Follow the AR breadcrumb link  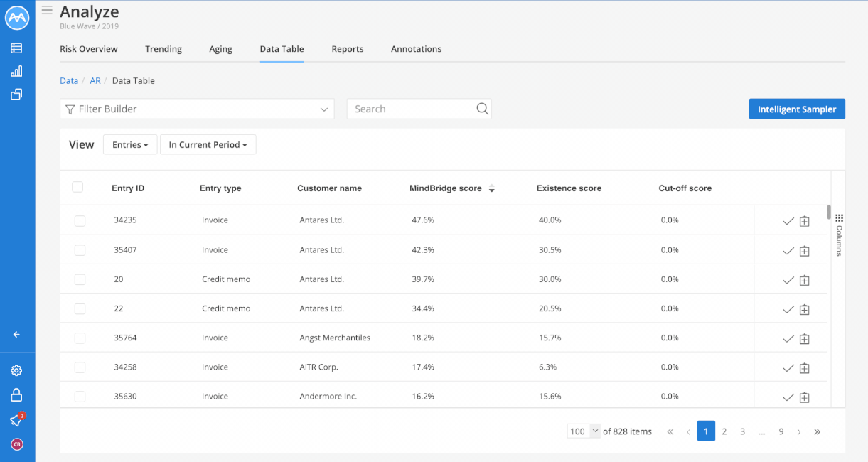[95, 80]
